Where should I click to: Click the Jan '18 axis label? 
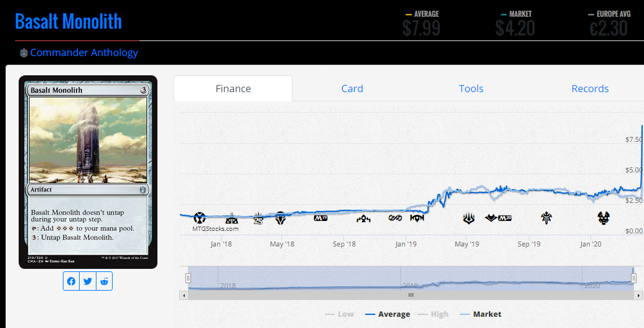click(221, 244)
